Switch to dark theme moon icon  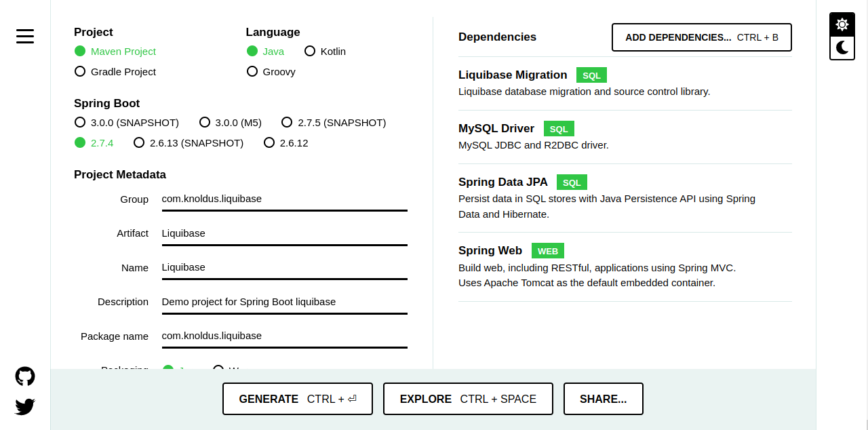[842, 47]
